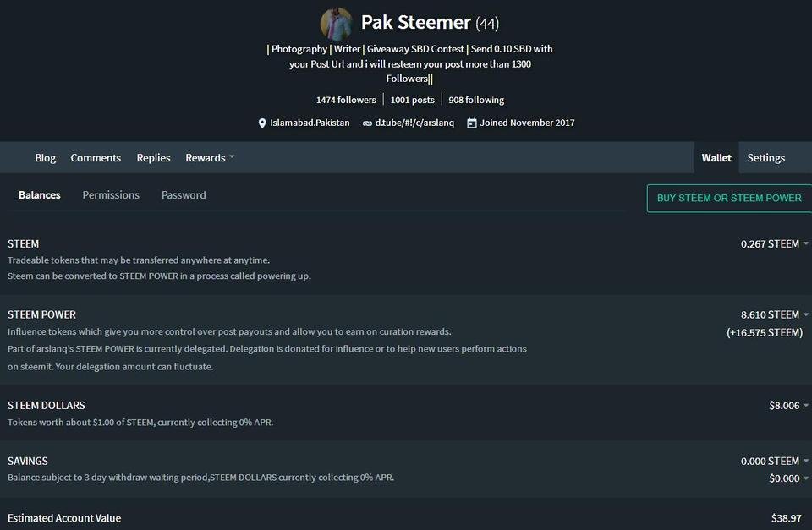Image resolution: width=812 pixels, height=530 pixels.
Task: Open the $8.006 Steem Dollars dropdown
Action: (788, 405)
